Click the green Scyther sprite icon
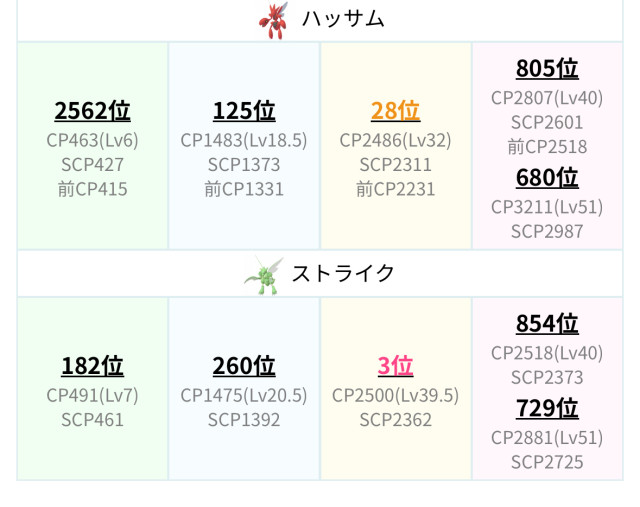 [263, 274]
